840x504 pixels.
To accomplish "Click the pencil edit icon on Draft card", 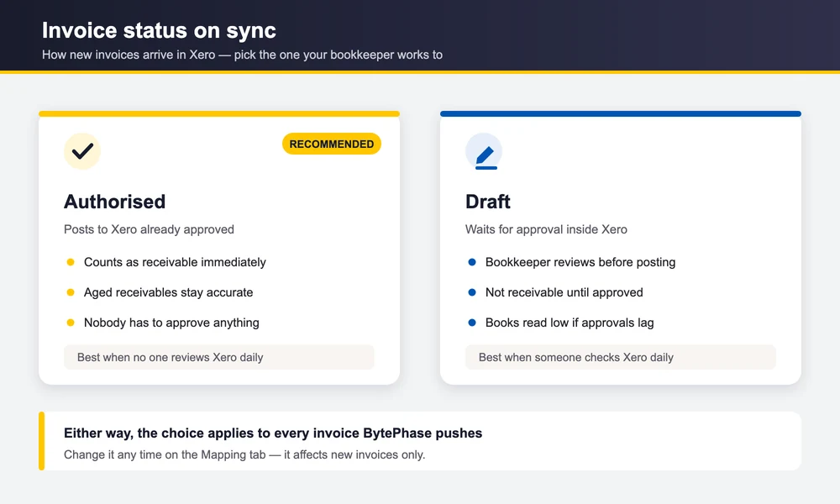I will tap(484, 151).
